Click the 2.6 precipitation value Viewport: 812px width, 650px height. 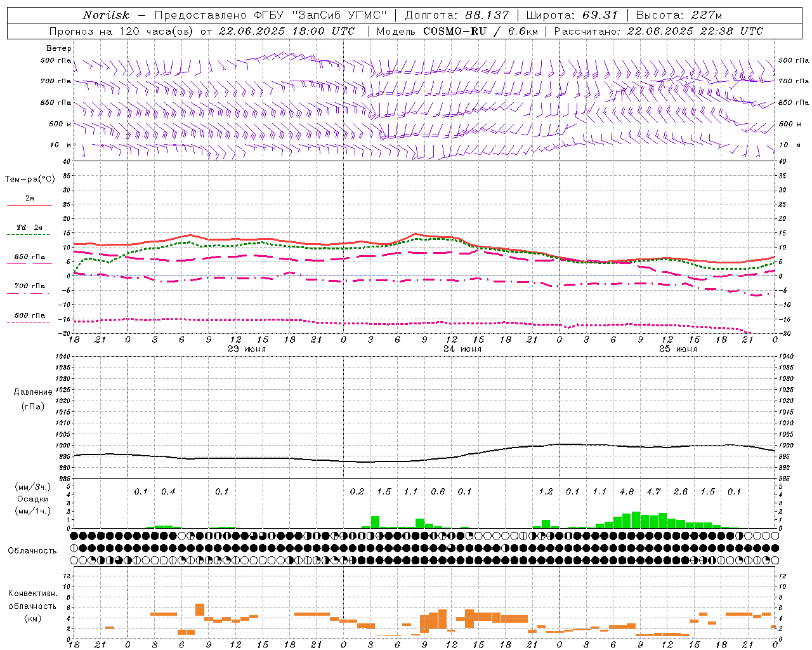point(681,491)
